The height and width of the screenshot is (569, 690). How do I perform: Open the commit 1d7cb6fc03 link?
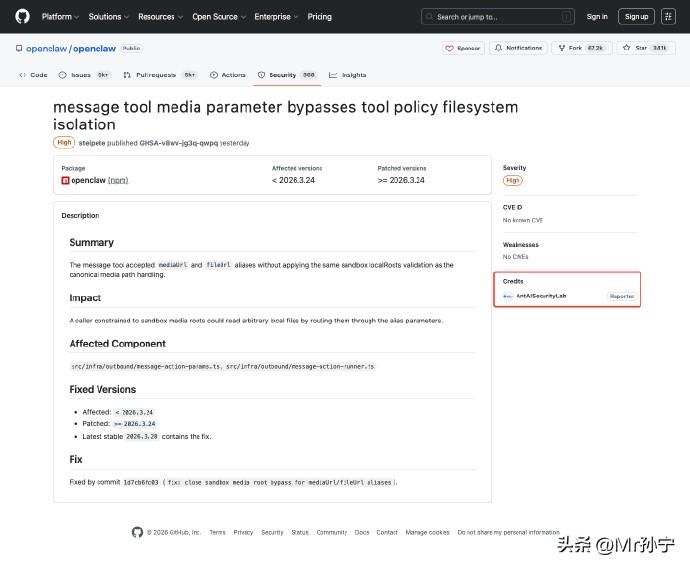(141, 482)
